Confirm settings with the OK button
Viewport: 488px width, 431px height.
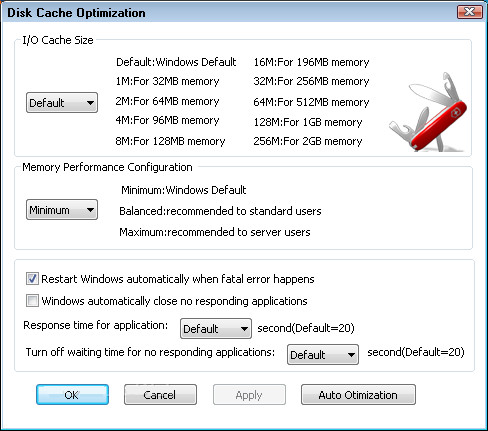[72, 395]
